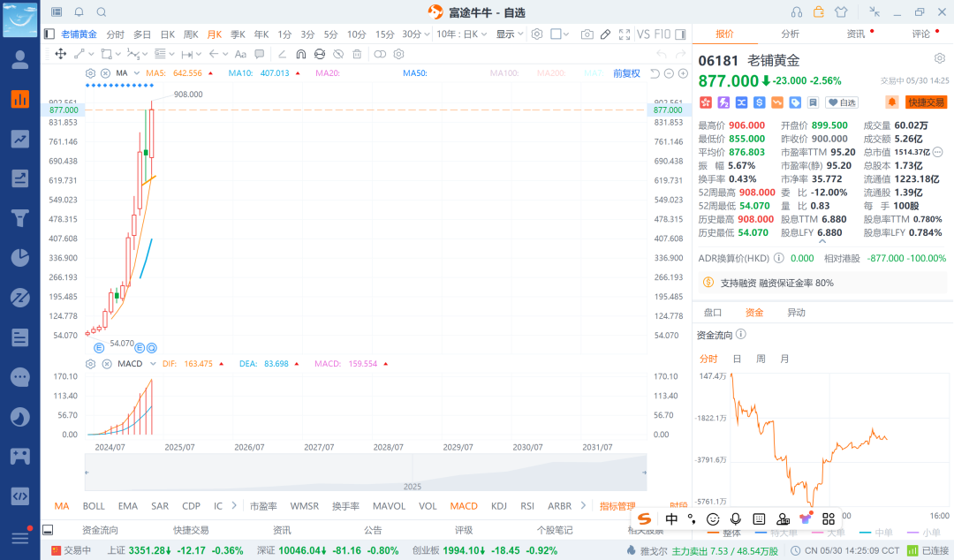Open the 公告 bottom tab
This screenshot has height=560, width=954.
tap(373, 530)
